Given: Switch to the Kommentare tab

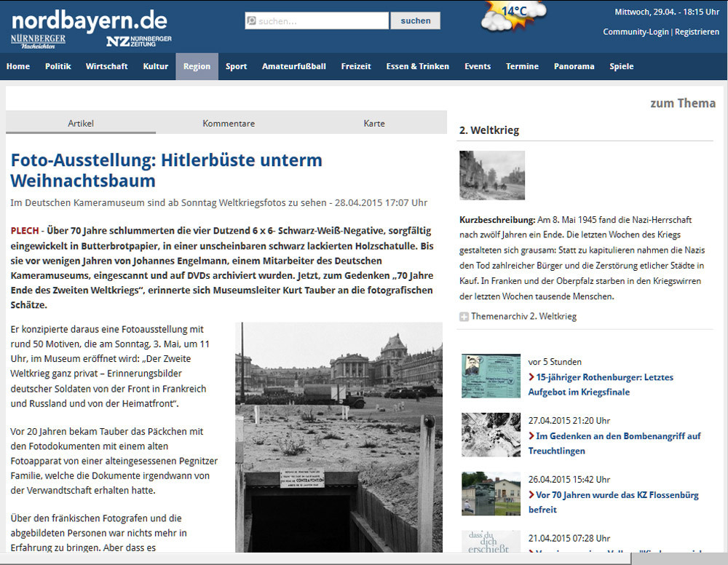Looking at the screenshot, I should tap(229, 123).
